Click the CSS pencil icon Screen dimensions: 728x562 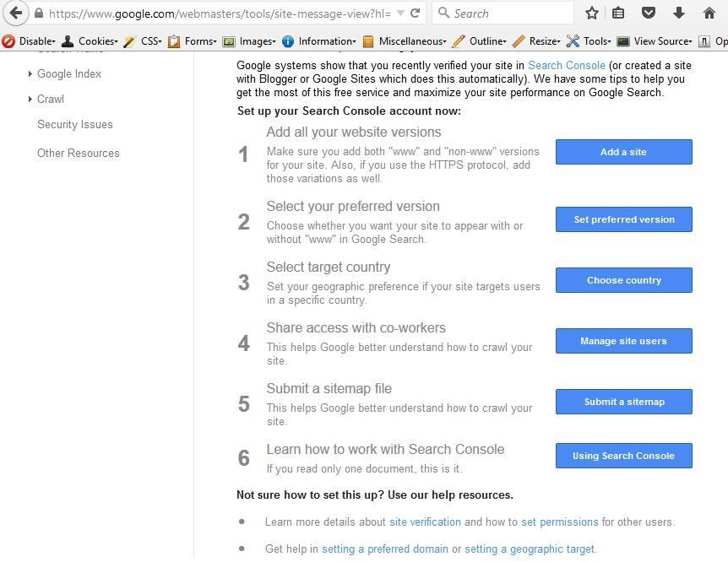pyautogui.click(x=129, y=41)
